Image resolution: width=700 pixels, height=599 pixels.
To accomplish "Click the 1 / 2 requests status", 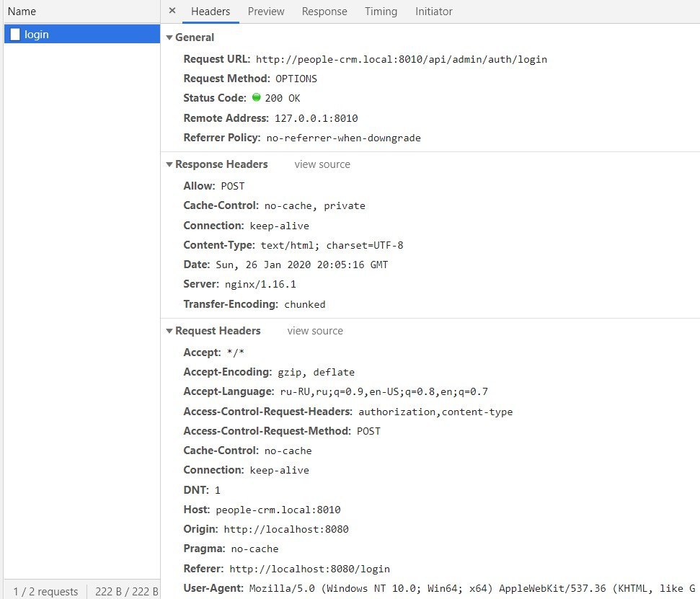I will (45, 591).
